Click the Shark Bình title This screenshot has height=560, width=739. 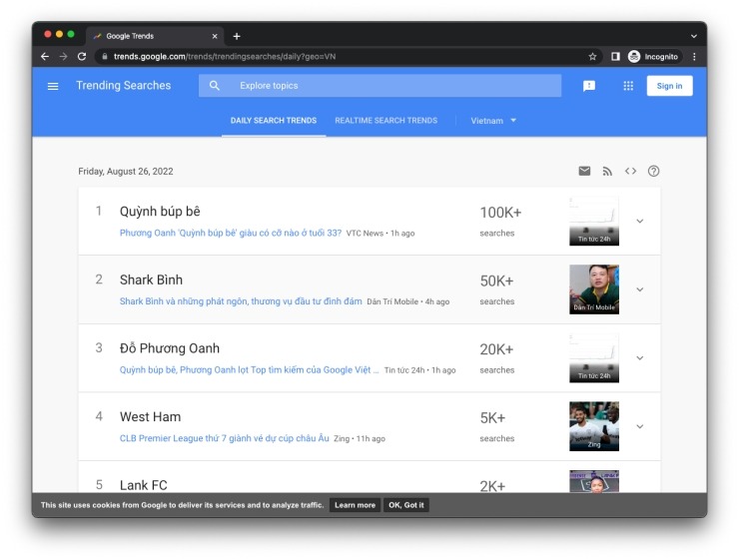click(x=151, y=280)
